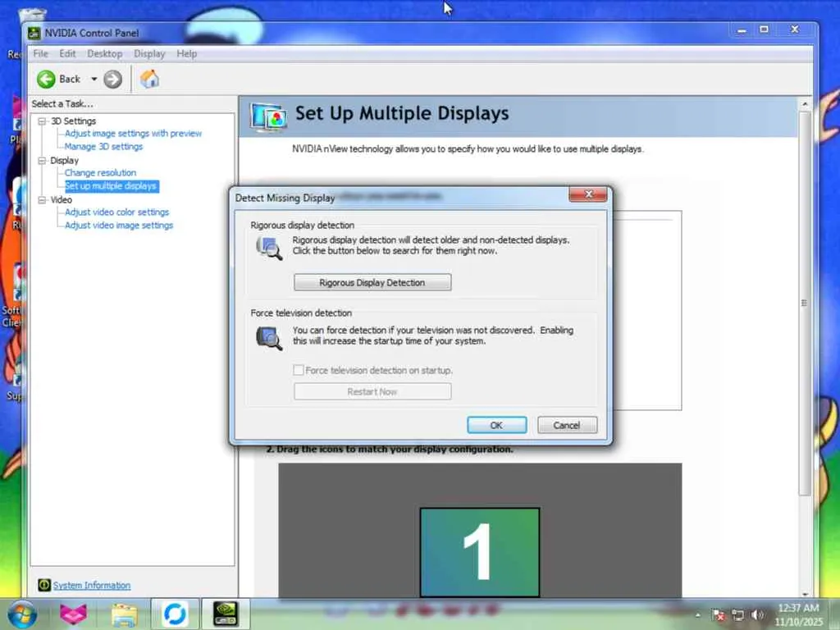Select Change resolution task
The height and width of the screenshot is (630, 840).
100,172
